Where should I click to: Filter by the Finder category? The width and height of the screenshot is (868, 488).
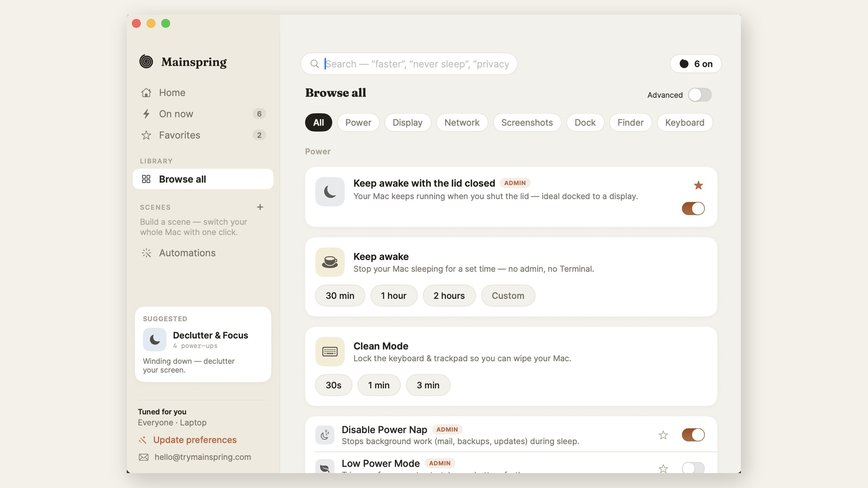pos(630,122)
